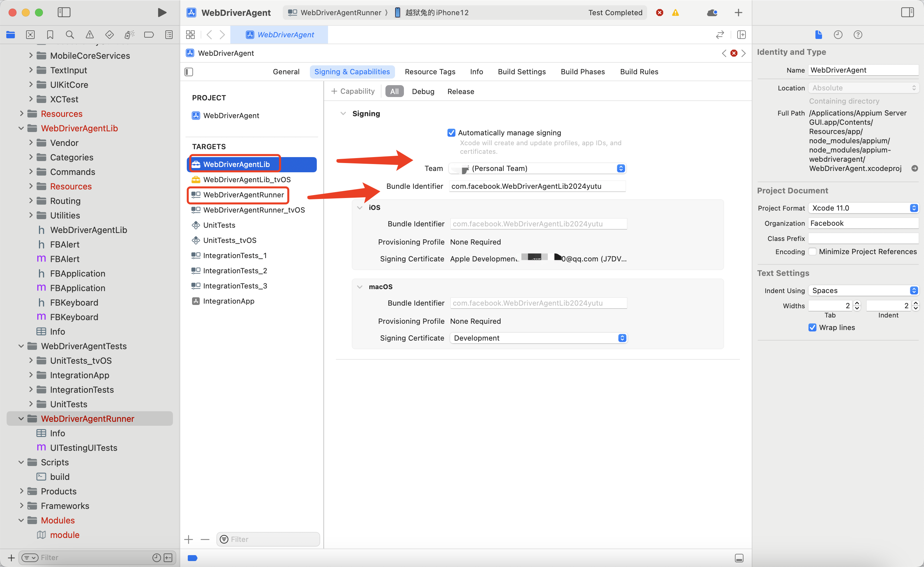The image size is (924, 567).
Task: Reveal Full Path arrow in Finder
Action: pyautogui.click(x=915, y=168)
